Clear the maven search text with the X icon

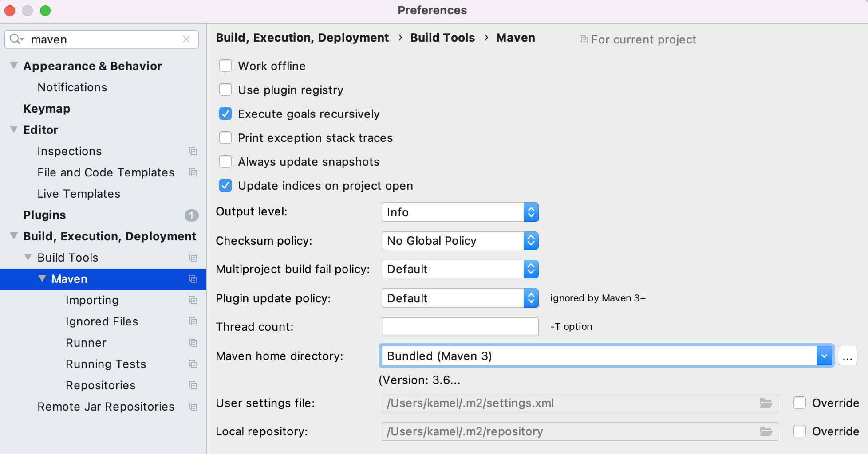pos(186,39)
